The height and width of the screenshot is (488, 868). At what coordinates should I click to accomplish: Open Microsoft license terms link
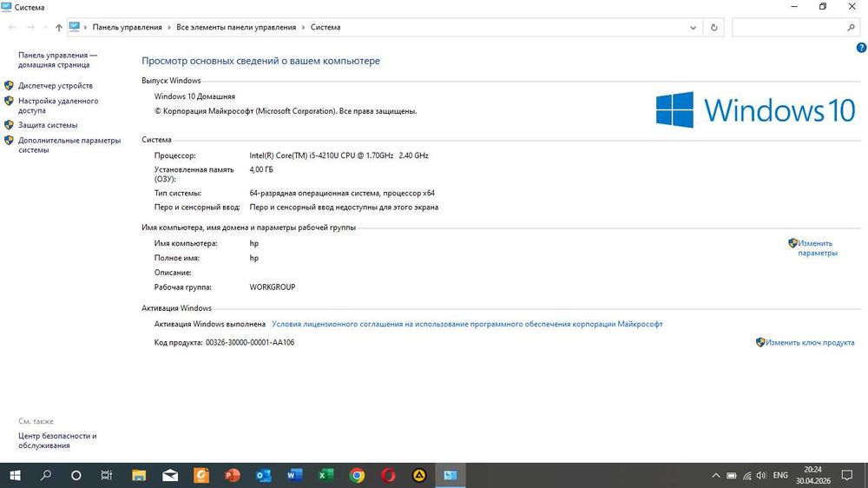(467, 324)
